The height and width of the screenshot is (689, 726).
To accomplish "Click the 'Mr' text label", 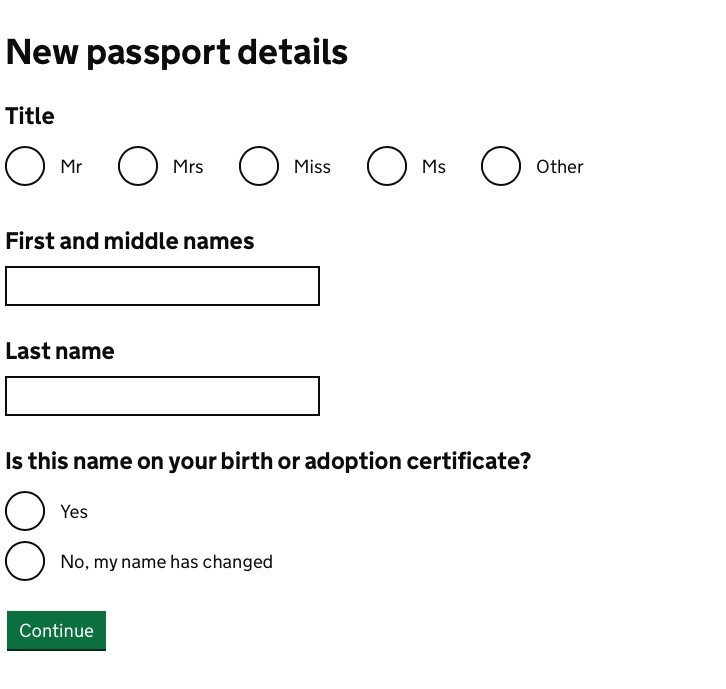I will tap(71, 167).
